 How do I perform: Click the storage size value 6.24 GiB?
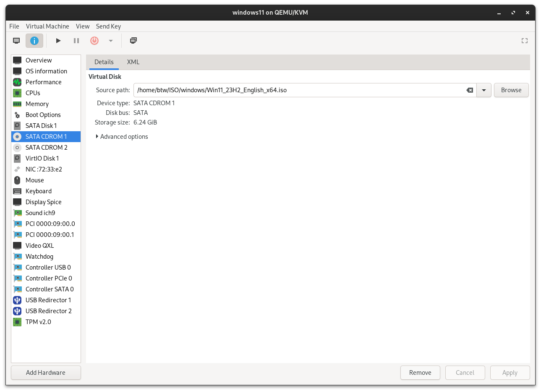coord(145,122)
